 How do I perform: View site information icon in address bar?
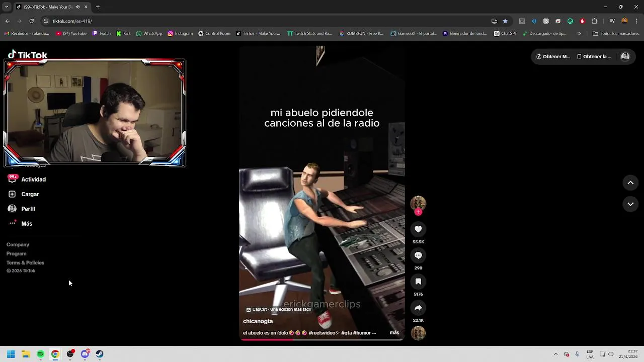[46, 21]
